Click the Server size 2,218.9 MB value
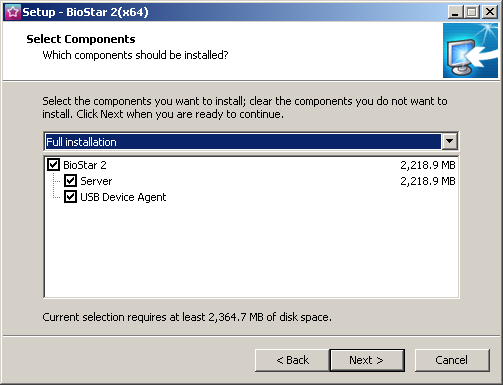The width and height of the screenshot is (503, 385). coord(428,181)
